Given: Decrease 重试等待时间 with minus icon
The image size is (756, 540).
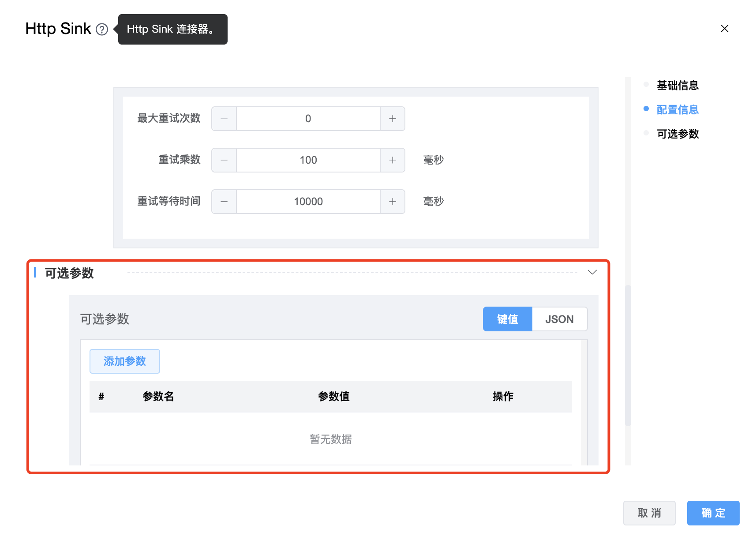Looking at the screenshot, I should click(224, 202).
